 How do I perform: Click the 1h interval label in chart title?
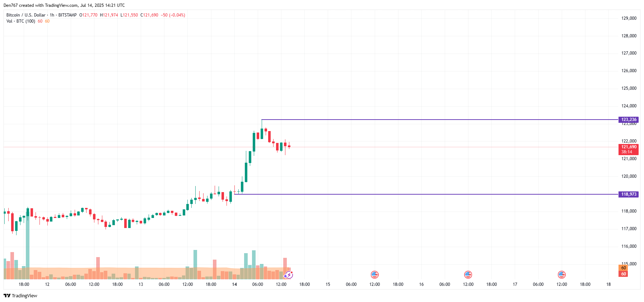click(52, 15)
